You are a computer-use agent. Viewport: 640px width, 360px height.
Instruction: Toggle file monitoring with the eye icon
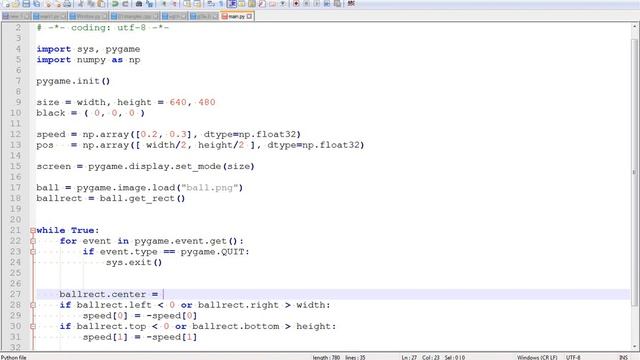click(282, 4)
